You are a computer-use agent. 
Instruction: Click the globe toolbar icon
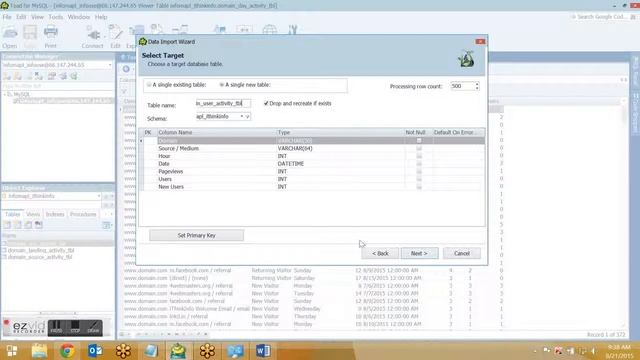pyautogui.click(x=269, y=29)
